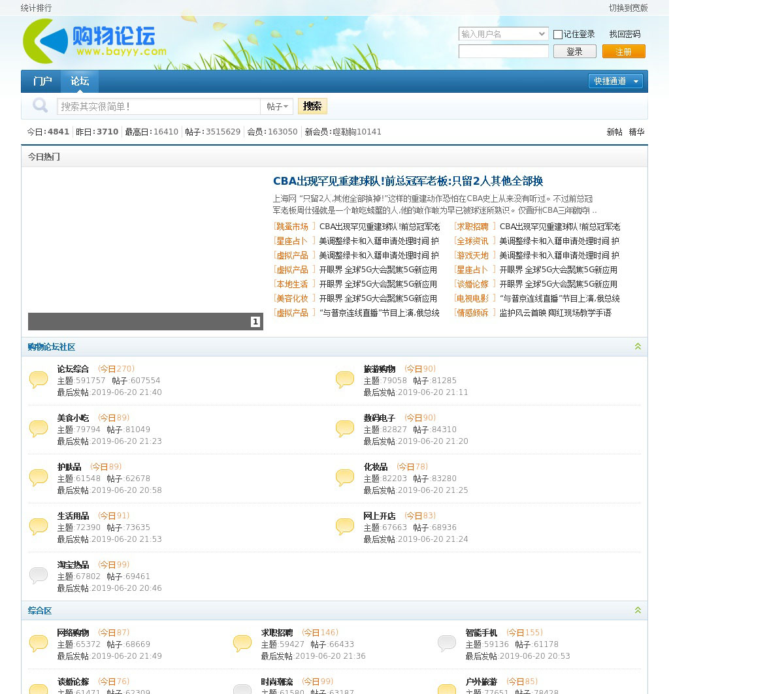The width and height of the screenshot is (784, 694).
Task: Open the 论坛综合 forum bubble icon
Action: 39,379
